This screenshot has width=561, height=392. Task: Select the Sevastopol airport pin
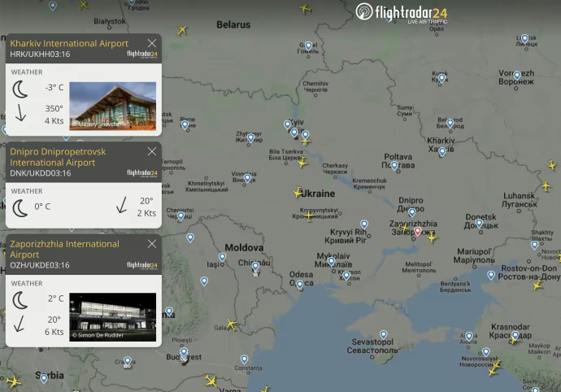tap(383, 334)
